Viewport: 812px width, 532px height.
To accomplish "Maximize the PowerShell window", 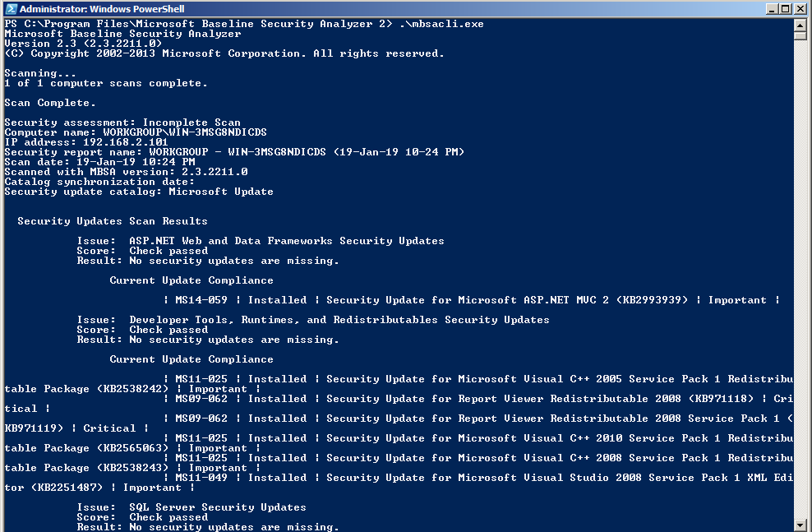I will (x=785, y=9).
